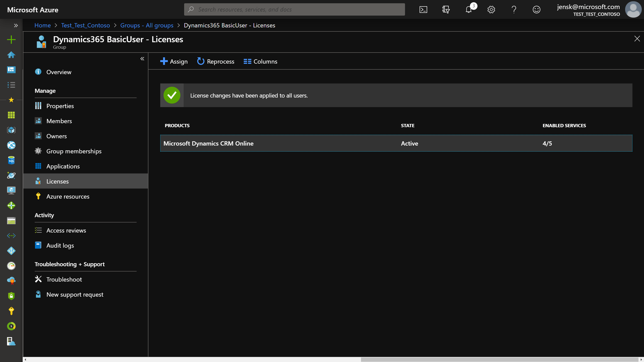Go to Test_Test_Contoso breadcrumb

coord(86,25)
